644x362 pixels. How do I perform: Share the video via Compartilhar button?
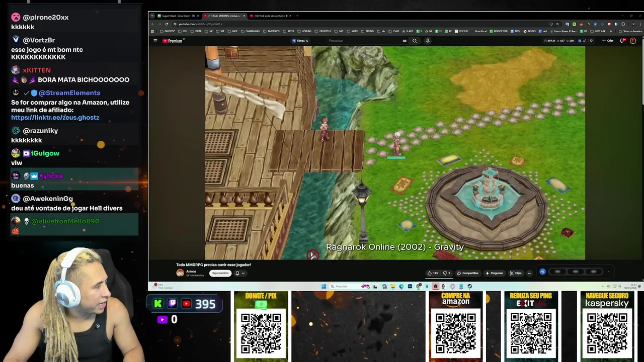pos(467,273)
